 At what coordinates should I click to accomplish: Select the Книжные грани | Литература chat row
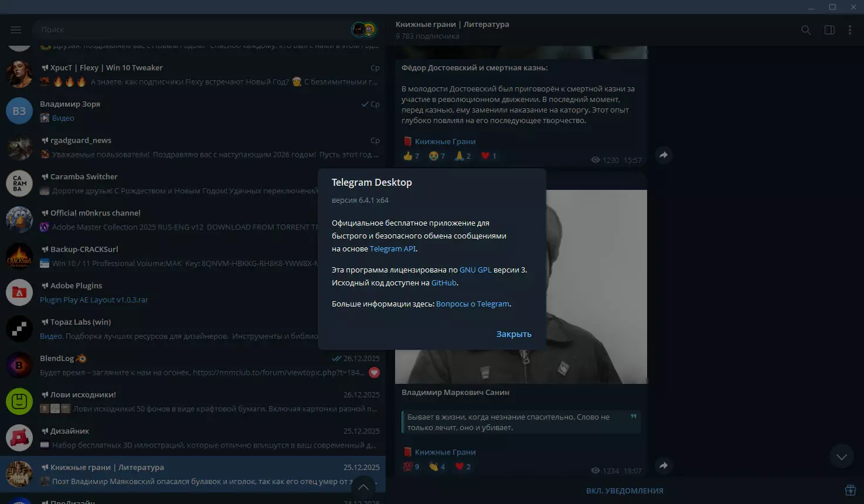(x=193, y=474)
